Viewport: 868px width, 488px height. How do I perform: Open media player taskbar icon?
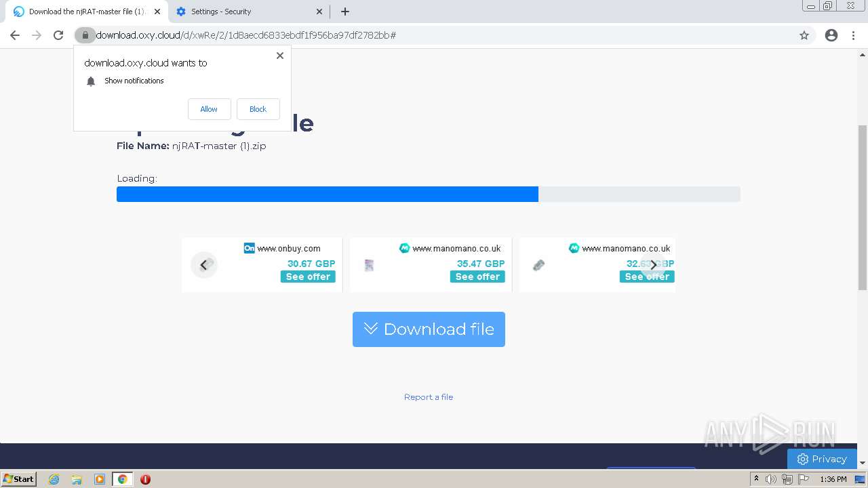click(100, 479)
